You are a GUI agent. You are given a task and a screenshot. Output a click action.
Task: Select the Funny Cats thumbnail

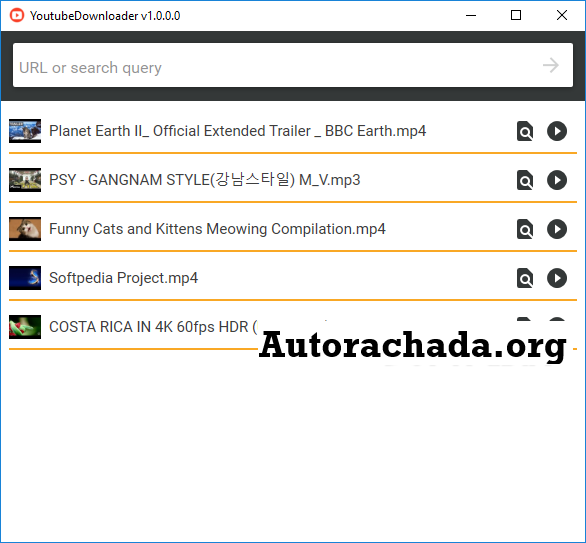point(25,229)
